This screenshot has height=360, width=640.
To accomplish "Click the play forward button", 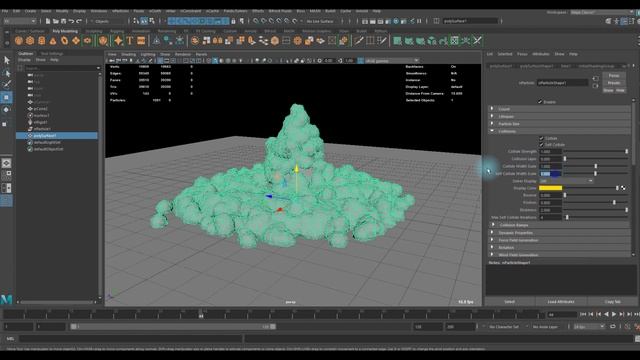I will point(614,314).
